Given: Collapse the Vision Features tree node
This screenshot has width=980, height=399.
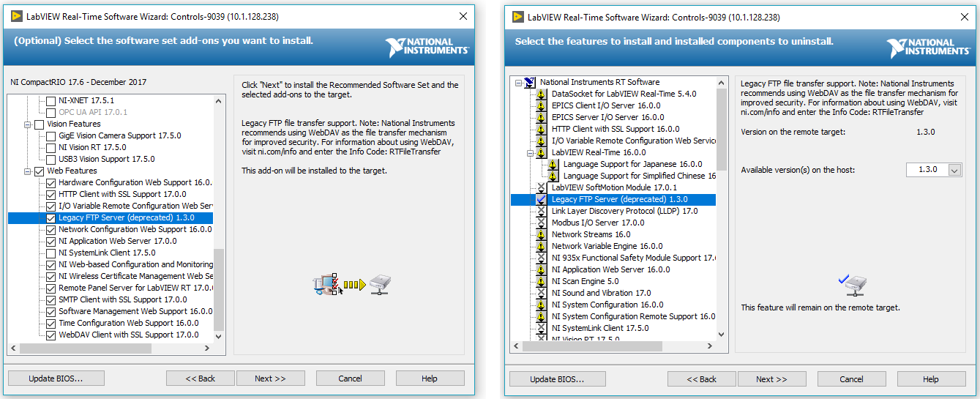Looking at the screenshot, I should pyautogui.click(x=28, y=124).
